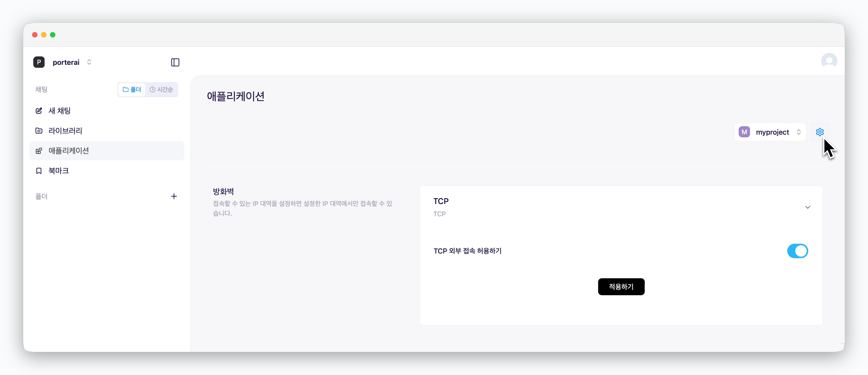Switch chat view to 폴더 mode
The height and width of the screenshot is (375, 868).
pyautogui.click(x=132, y=89)
